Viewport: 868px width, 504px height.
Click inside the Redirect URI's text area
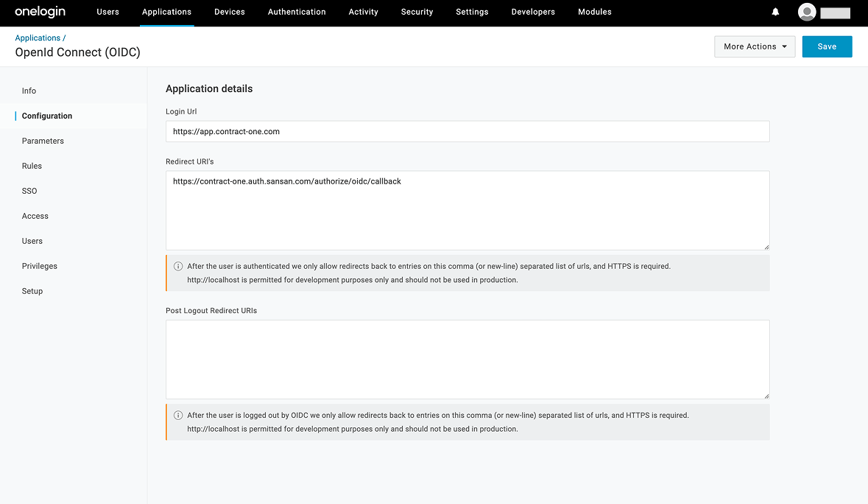click(x=467, y=211)
